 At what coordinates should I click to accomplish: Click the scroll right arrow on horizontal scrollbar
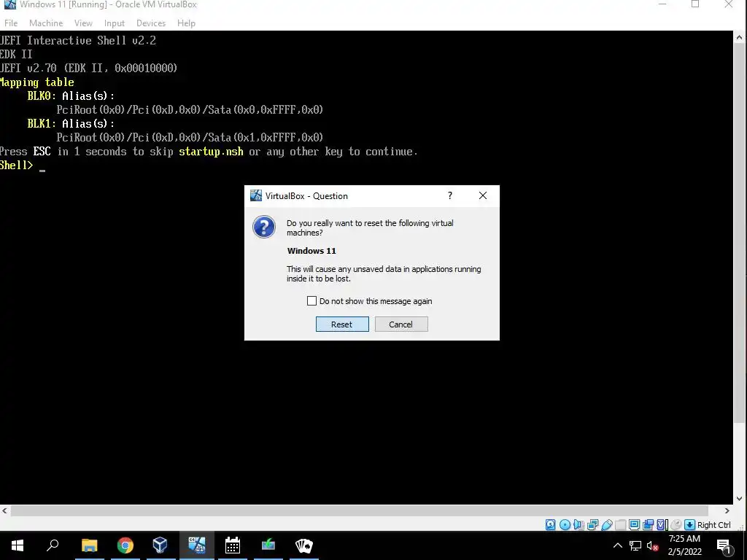727,510
